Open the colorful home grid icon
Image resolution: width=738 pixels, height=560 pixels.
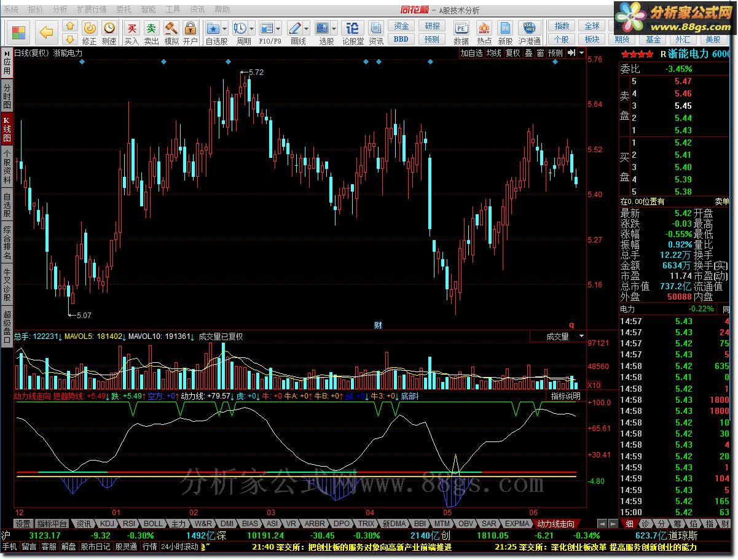[x=20, y=33]
